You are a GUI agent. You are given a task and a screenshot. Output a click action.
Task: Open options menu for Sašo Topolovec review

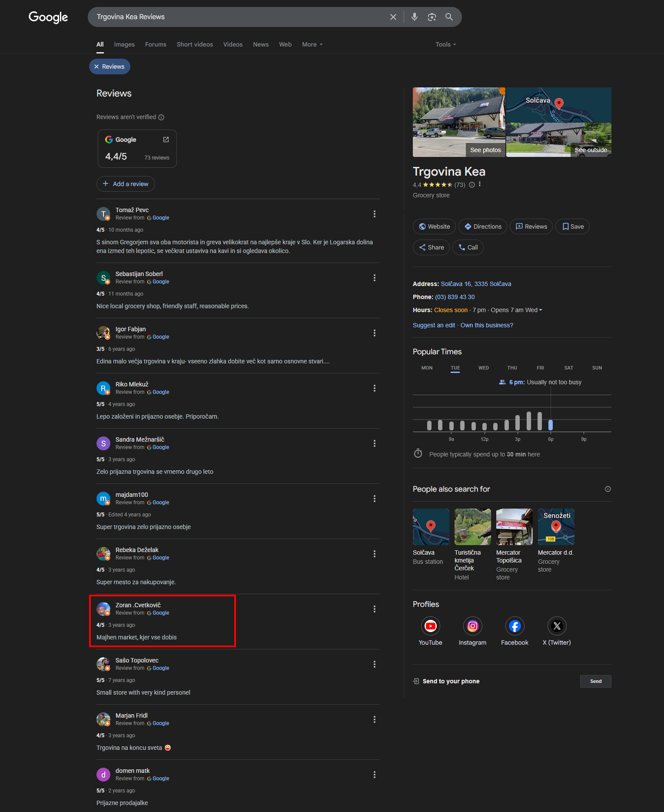[375, 664]
